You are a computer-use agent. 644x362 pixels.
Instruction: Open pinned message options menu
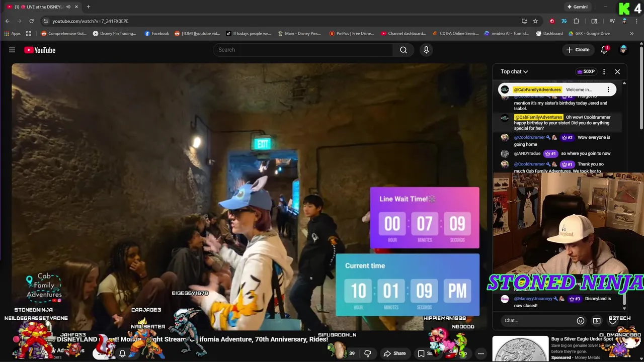(608, 89)
